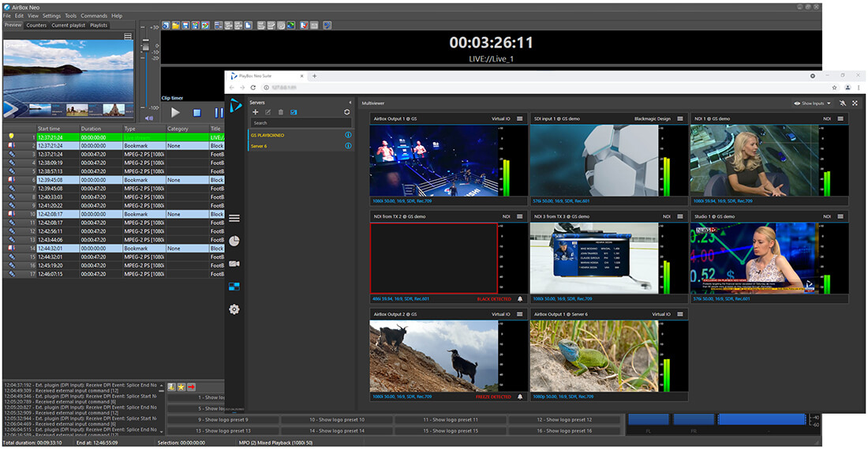Collapse the Servers panel arrow
The height and width of the screenshot is (450, 868).
(350, 103)
